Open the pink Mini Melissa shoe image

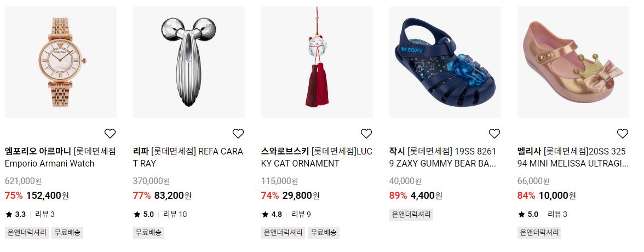click(573, 62)
